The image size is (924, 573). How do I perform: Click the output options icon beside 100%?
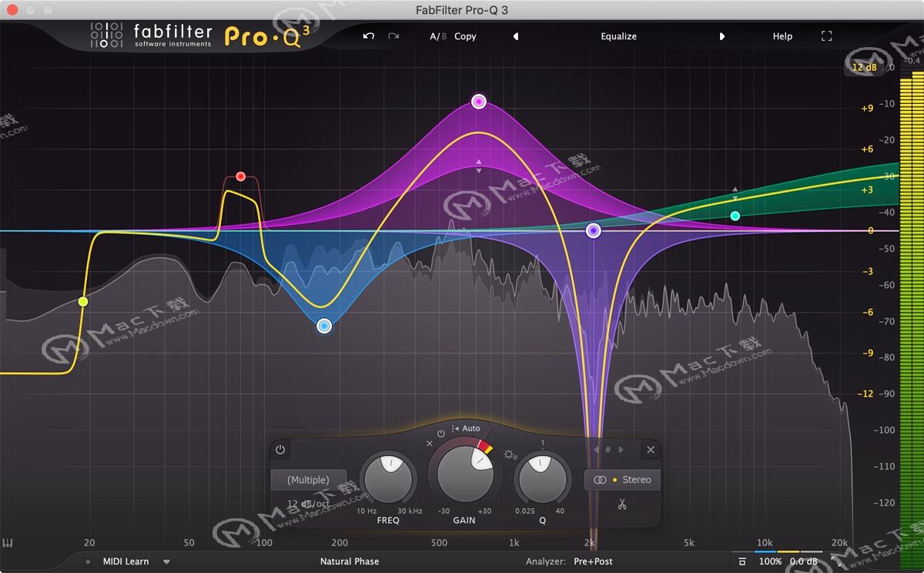coord(742,561)
